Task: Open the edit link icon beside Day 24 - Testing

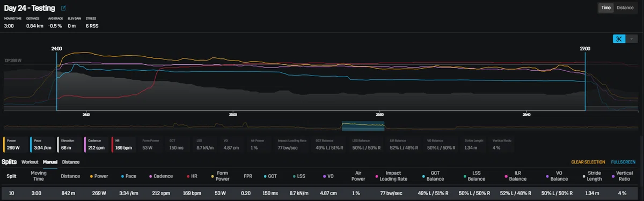Action: pos(63,8)
